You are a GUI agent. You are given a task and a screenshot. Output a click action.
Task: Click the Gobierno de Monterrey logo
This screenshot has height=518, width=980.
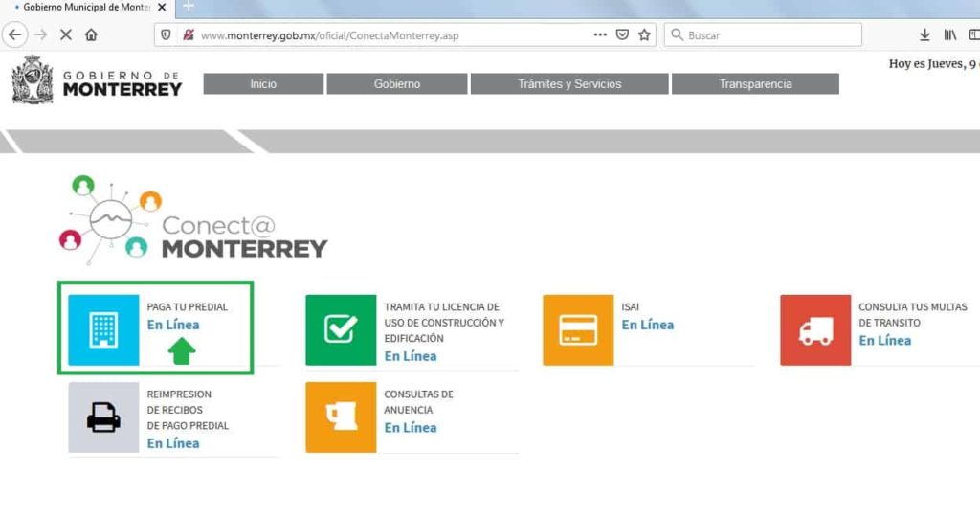[x=97, y=80]
